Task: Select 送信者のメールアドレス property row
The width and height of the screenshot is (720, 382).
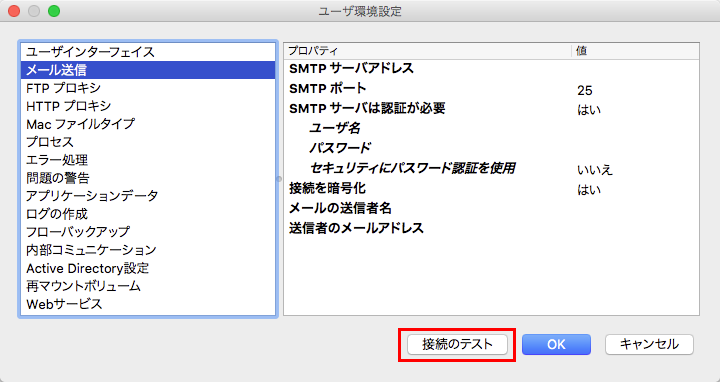Action: 491,228
